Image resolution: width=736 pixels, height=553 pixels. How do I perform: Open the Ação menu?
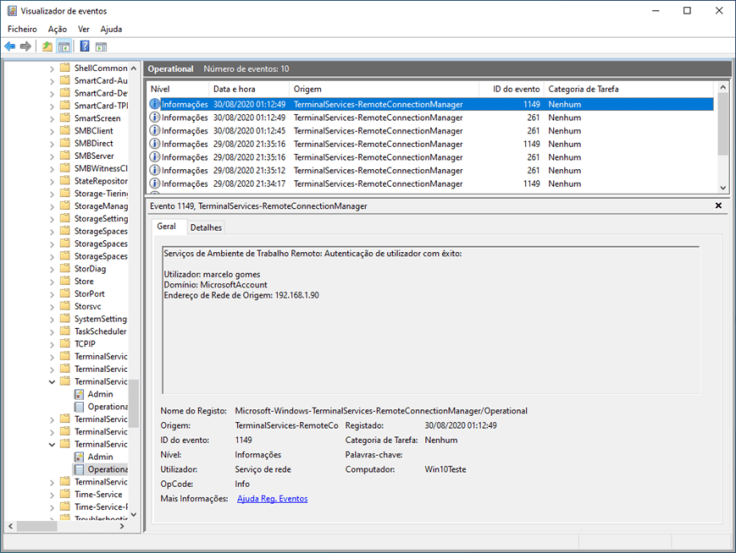(x=57, y=29)
